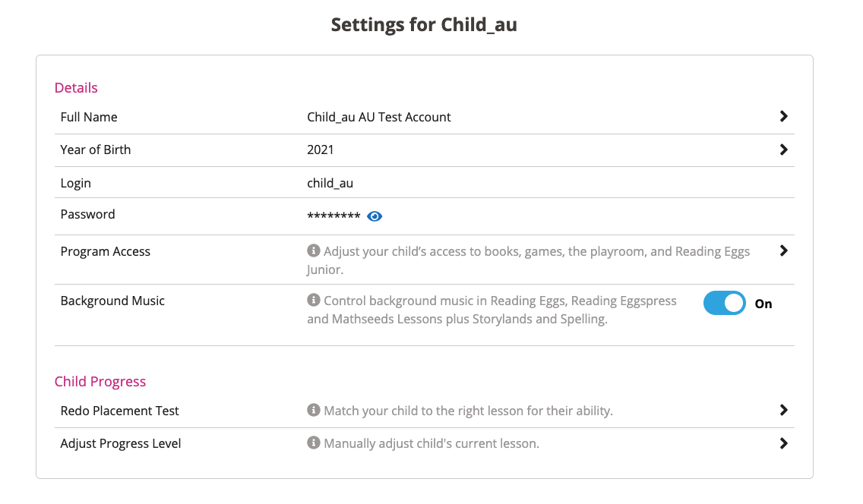Expand the Program Access settings chevron
The image size is (863, 504).
click(784, 250)
